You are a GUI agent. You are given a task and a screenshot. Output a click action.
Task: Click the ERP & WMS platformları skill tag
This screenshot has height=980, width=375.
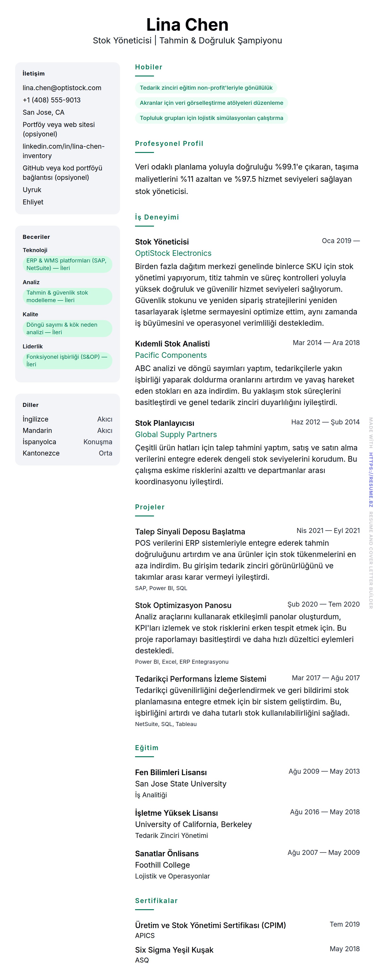tap(67, 264)
